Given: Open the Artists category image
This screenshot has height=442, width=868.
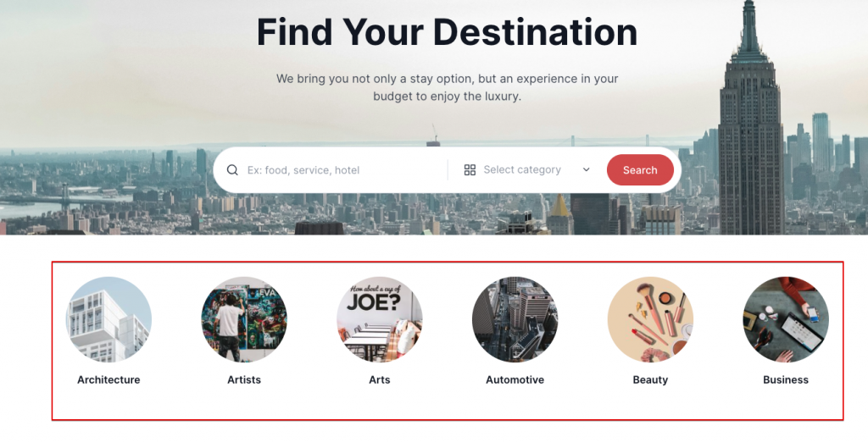Looking at the screenshot, I should pos(244,320).
